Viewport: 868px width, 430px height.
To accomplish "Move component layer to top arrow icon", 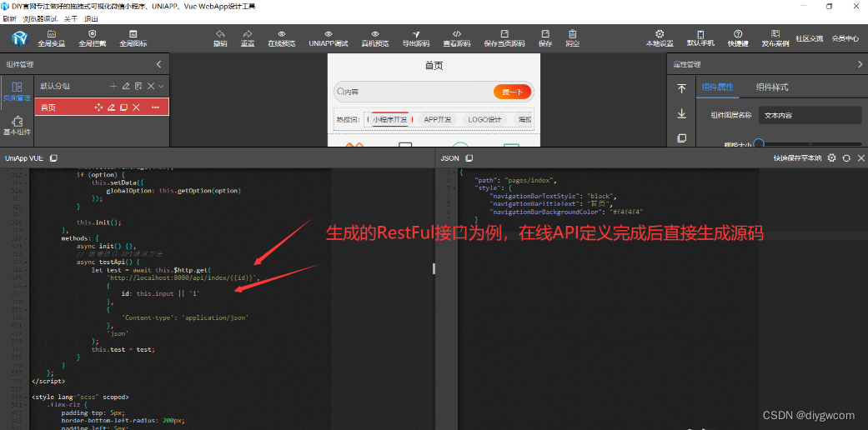I will click(682, 88).
